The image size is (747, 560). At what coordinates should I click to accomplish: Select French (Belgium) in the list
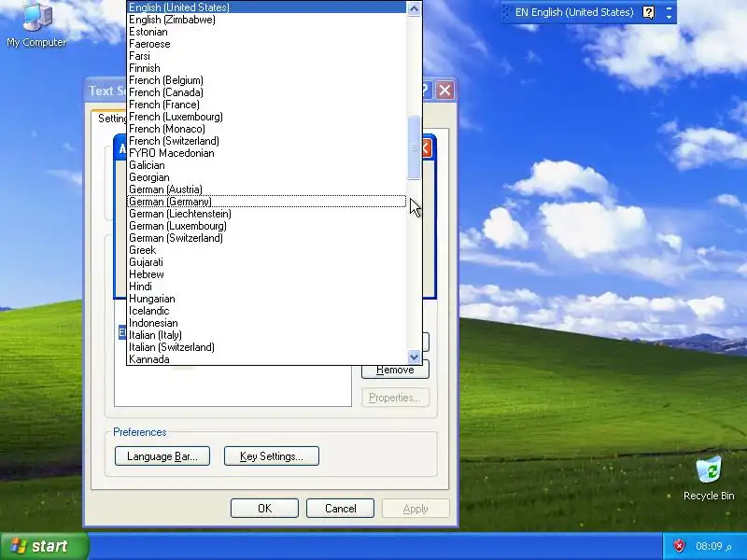coord(267,80)
